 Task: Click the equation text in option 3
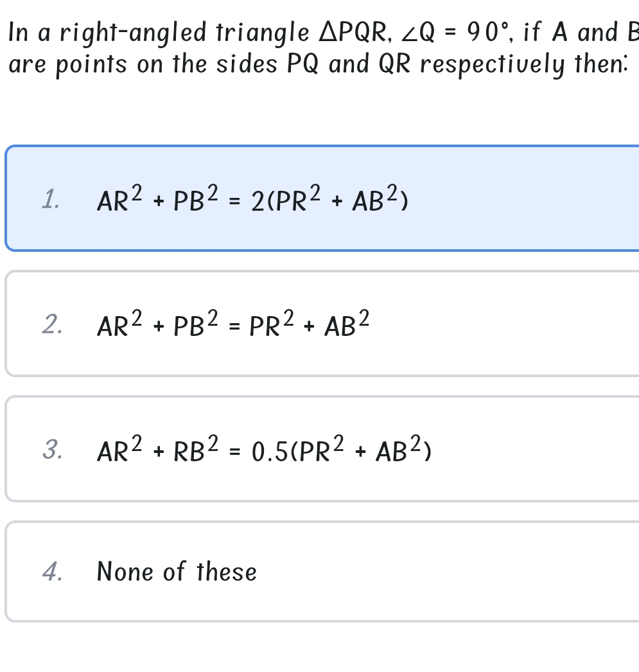(263, 450)
